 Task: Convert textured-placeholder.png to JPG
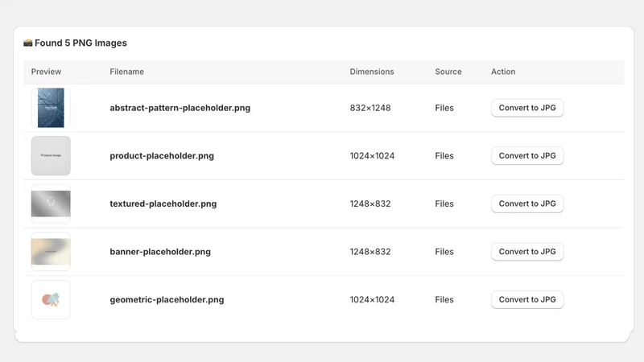point(527,204)
